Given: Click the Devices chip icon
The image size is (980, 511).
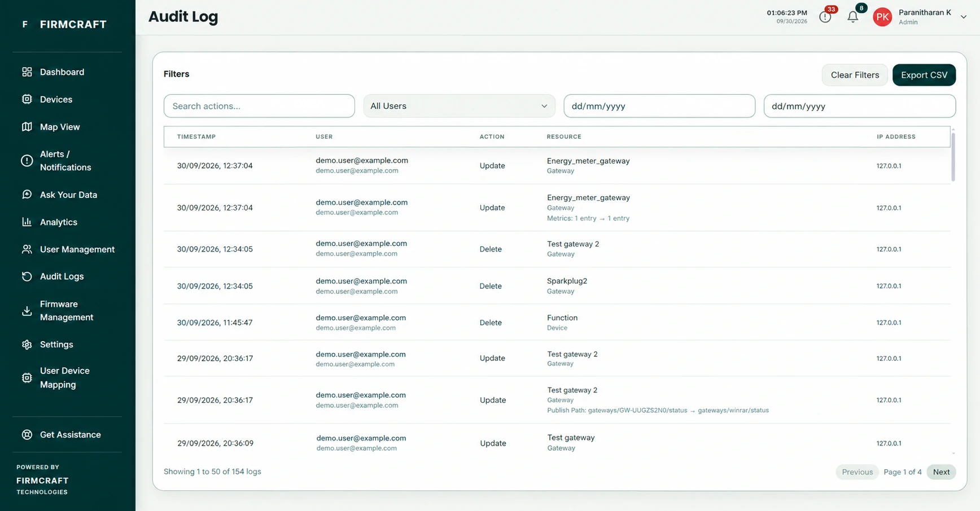Looking at the screenshot, I should point(27,99).
